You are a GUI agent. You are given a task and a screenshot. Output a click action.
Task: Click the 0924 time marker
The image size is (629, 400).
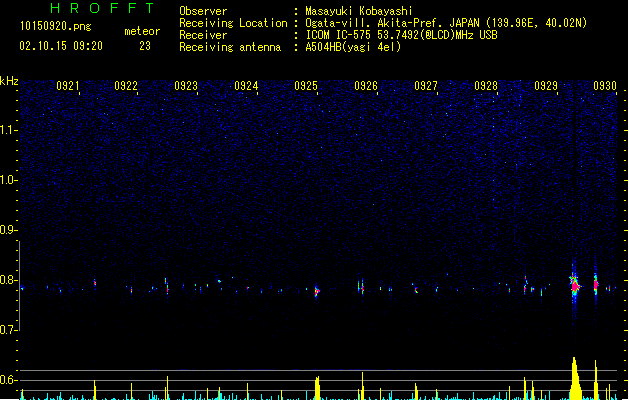pos(246,86)
